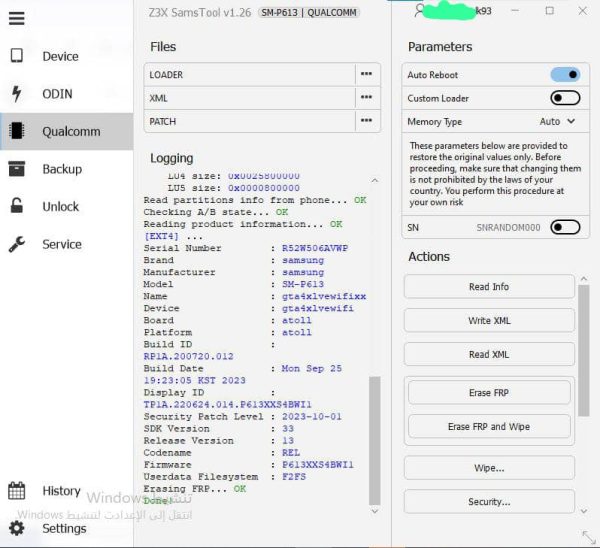Click the XML file path field

249,98
